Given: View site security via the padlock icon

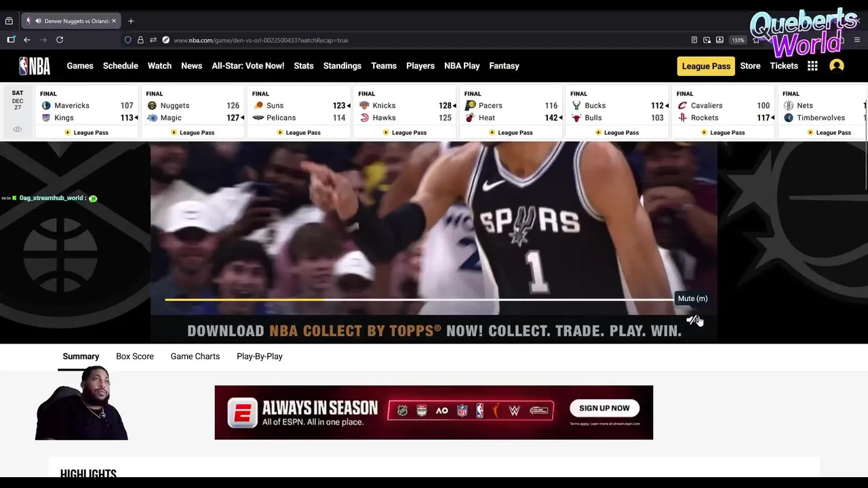Looking at the screenshot, I should (140, 40).
